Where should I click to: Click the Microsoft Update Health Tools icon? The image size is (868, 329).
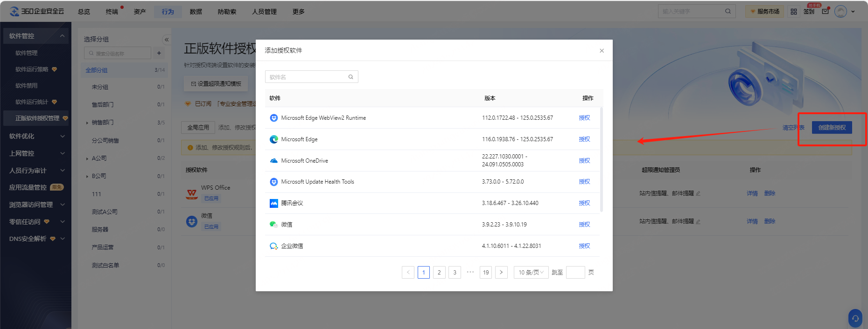274,182
